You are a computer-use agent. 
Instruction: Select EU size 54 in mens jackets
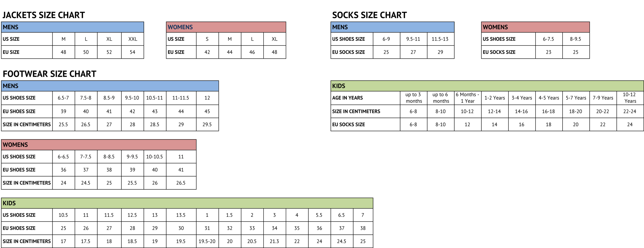point(133,52)
